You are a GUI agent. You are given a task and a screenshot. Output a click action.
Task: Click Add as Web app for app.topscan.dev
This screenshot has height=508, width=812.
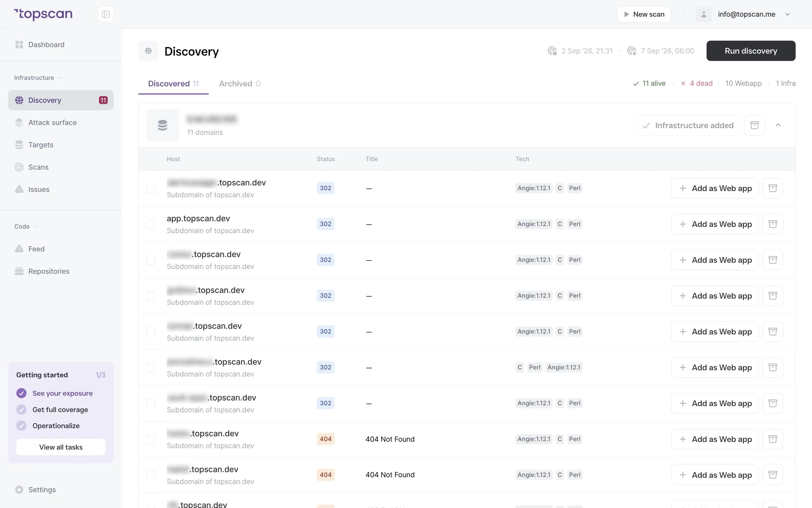(x=714, y=224)
